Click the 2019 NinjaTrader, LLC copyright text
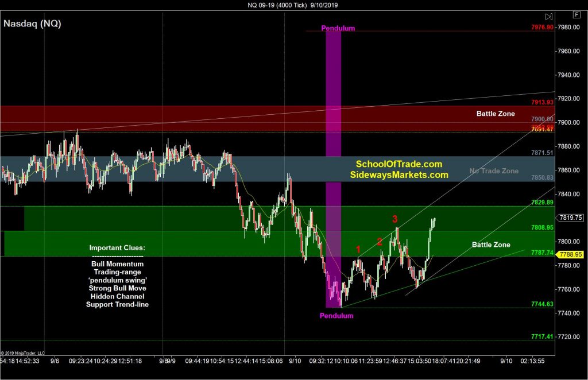This screenshot has width=588, height=380. 23,353
